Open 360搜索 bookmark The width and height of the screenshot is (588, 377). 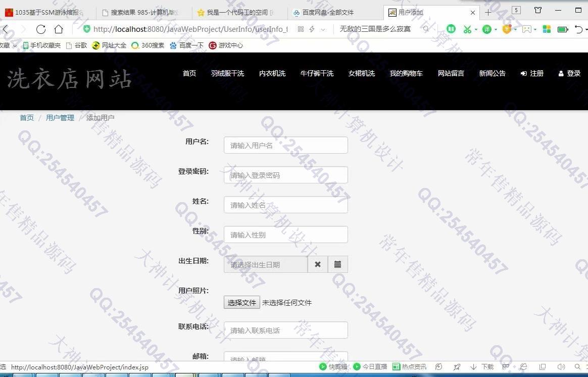(x=148, y=45)
